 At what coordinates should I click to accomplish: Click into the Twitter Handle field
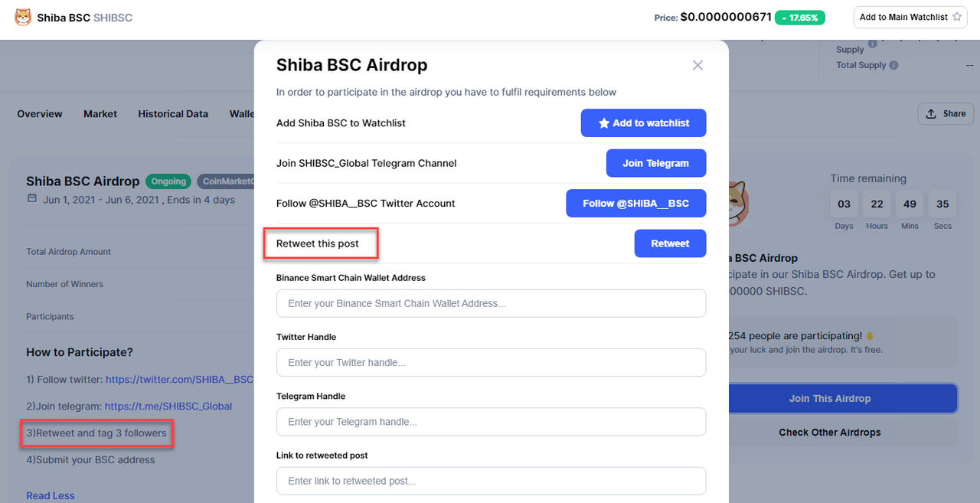click(x=491, y=362)
